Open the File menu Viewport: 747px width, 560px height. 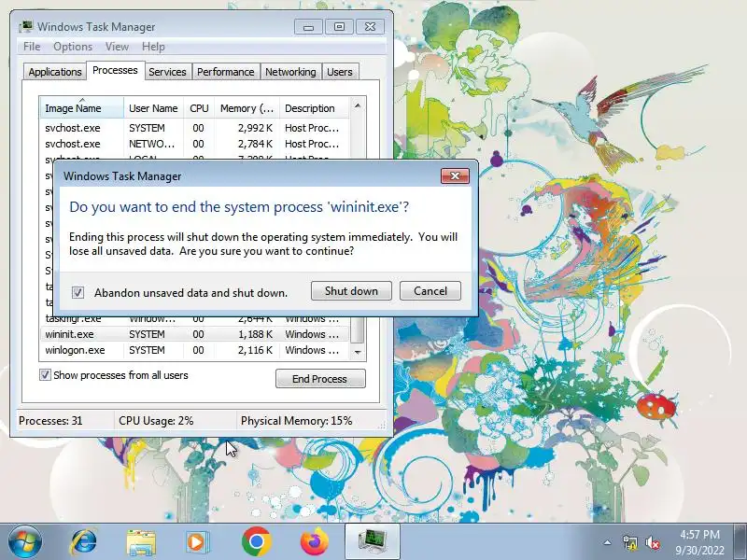(32, 47)
